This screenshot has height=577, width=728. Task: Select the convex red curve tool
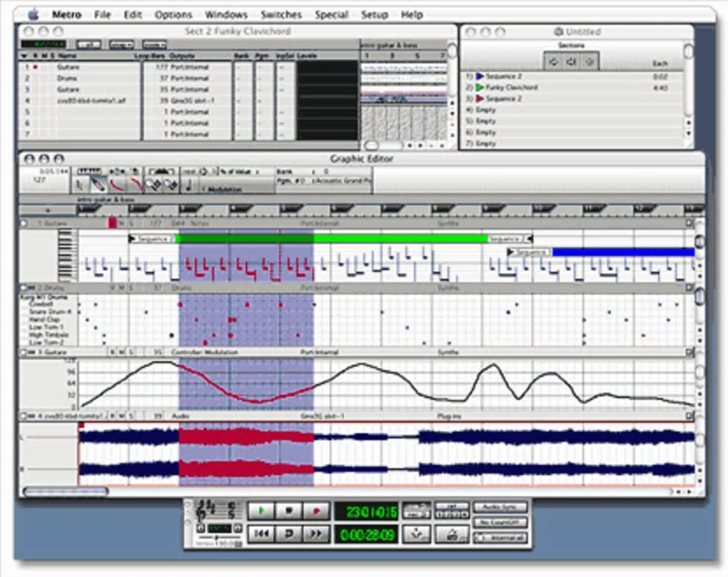(135, 185)
